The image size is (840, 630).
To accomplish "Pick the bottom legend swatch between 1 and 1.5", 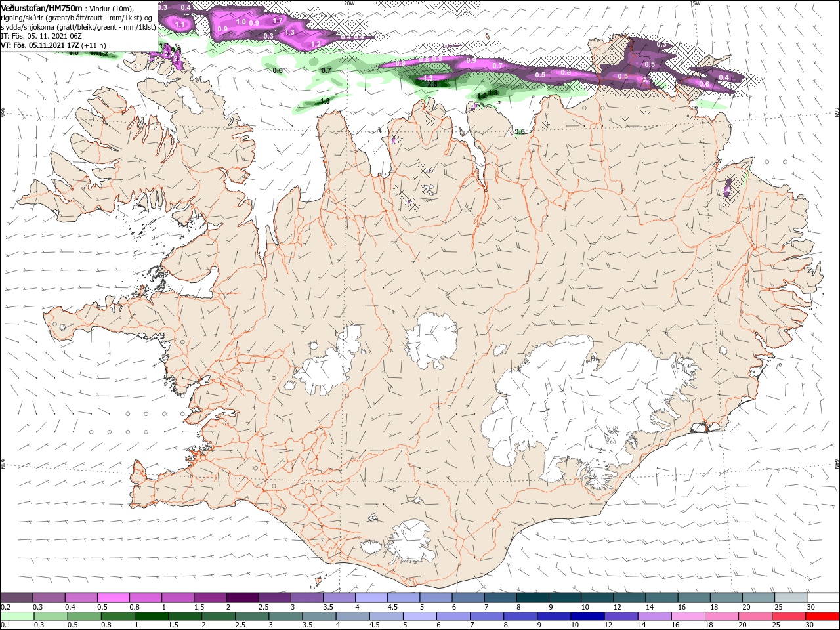I will click(x=152, y=616).
